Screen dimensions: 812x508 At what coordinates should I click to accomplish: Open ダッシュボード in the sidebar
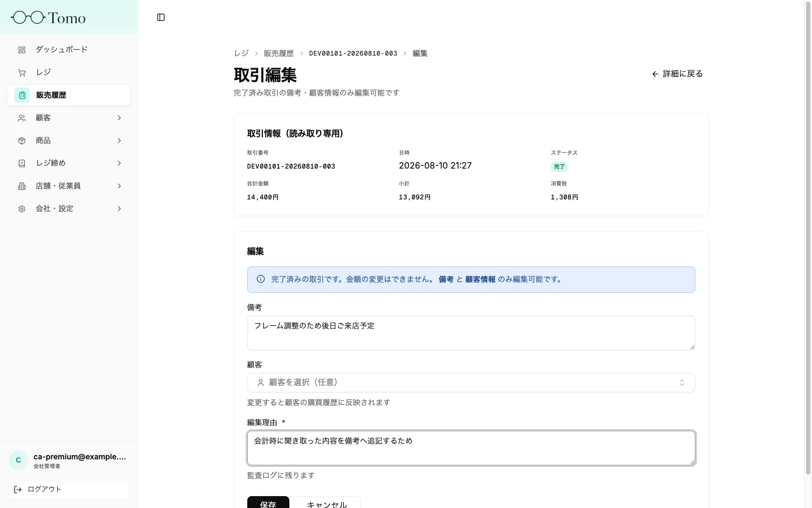tap(69, 50)
